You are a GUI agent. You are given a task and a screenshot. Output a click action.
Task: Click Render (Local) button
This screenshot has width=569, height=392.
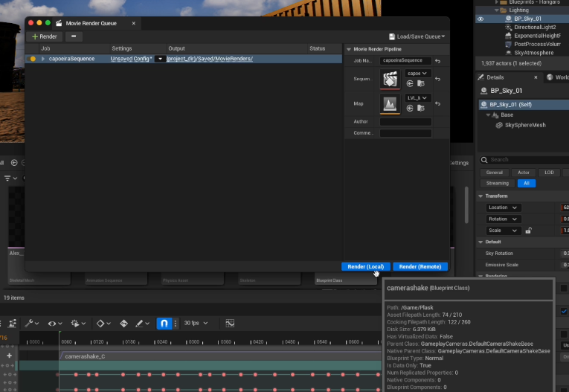point(366,266)
